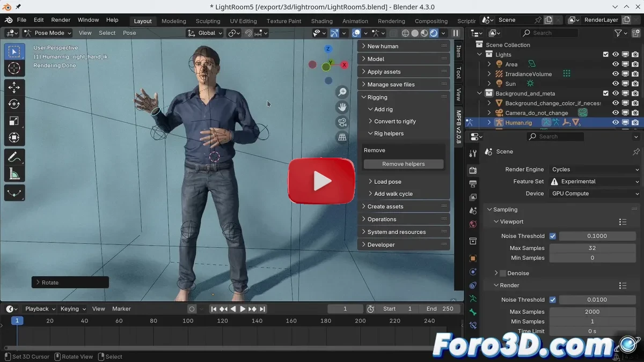Image resolution: width=644 pixels, height=362 pixels.
Task: Uncheck the Lights collection exclude checkbox
Action: point(606,55)
